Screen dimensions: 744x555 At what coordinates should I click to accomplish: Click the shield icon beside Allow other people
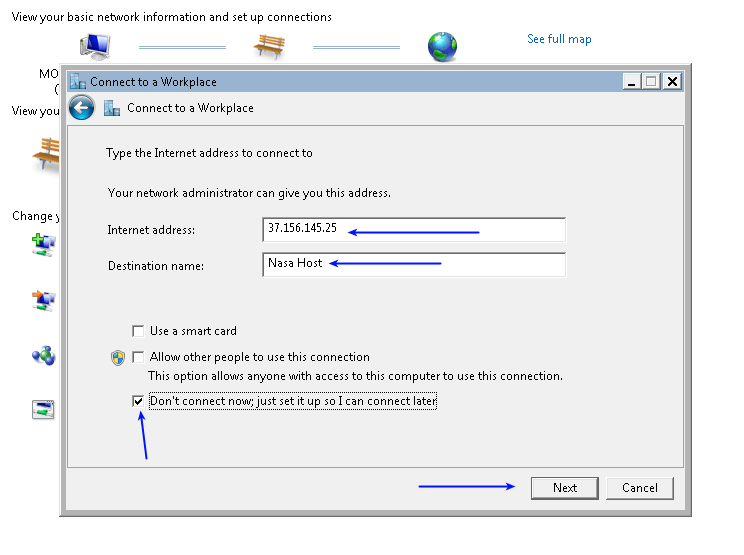pyautogui.click(x=117, y=357)
